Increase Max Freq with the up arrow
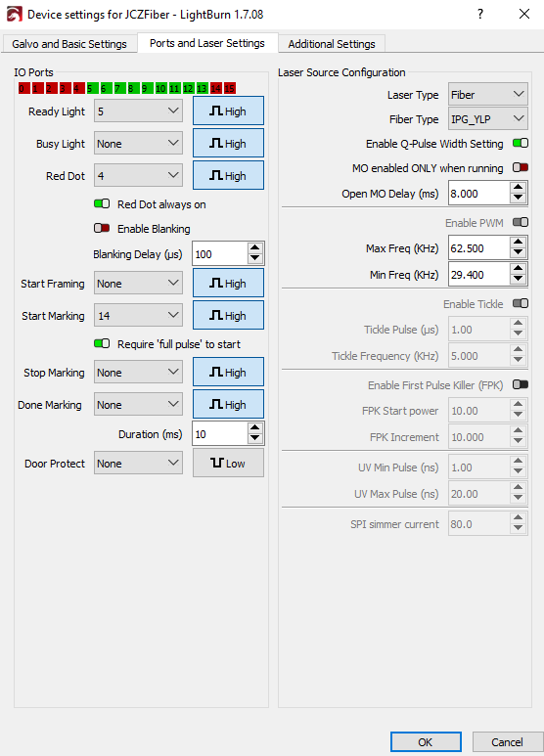 518,242
